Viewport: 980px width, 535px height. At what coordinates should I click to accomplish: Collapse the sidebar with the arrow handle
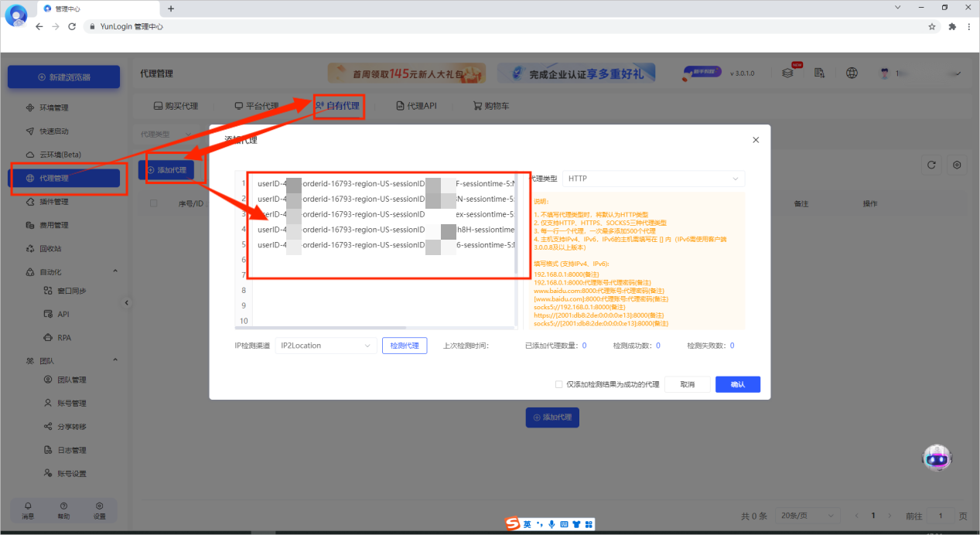point(127,302)
